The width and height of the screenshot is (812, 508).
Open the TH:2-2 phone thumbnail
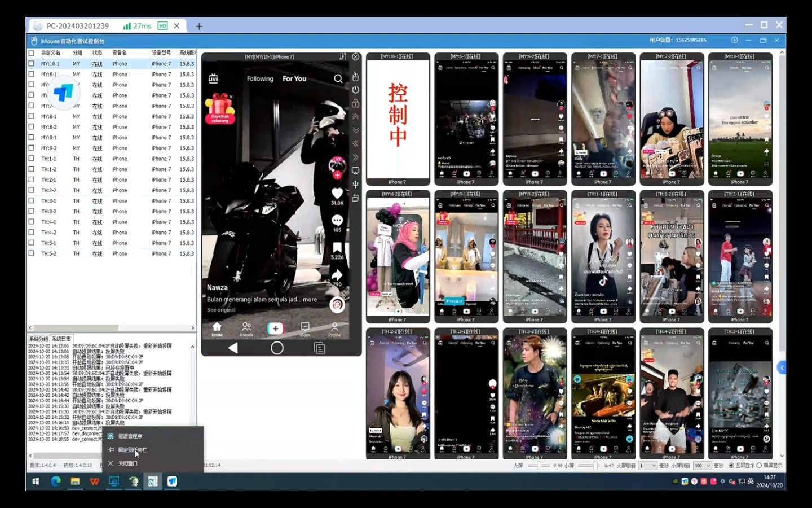coord(398,394)
